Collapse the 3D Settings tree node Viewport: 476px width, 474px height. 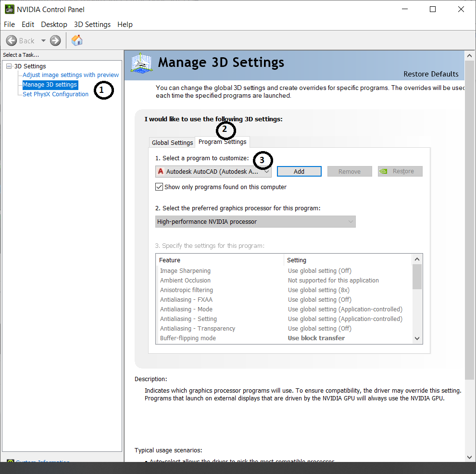point(9,66)
